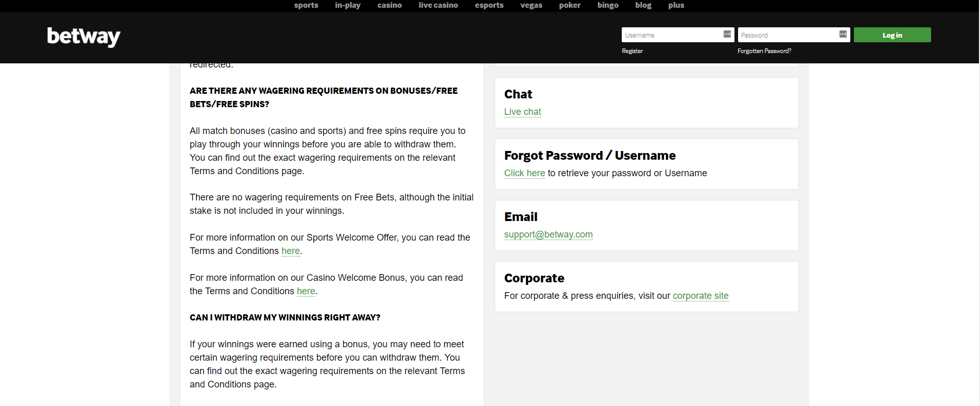Screen dimensions: 980x406
Task: Email support@betway.com
Action: tap(548, 234)
